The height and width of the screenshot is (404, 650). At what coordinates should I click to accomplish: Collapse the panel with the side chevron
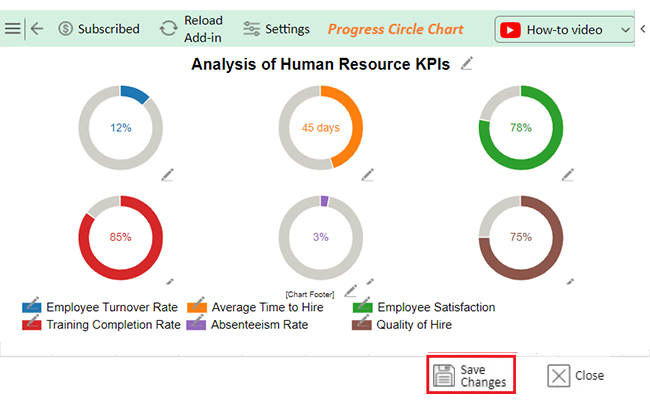pyautogui.click(x=643, y=29)
